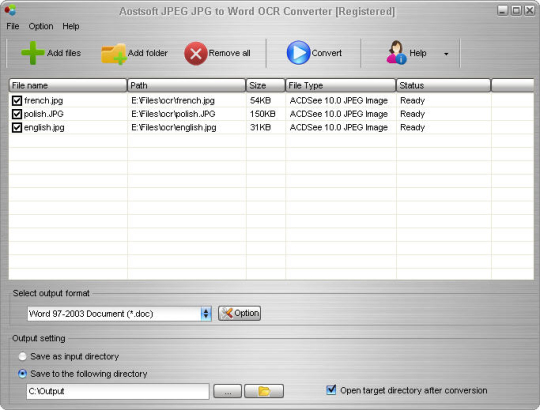Sort by the File Type column header
Viewport: 540px width, 410px height.
pos(341,85)
